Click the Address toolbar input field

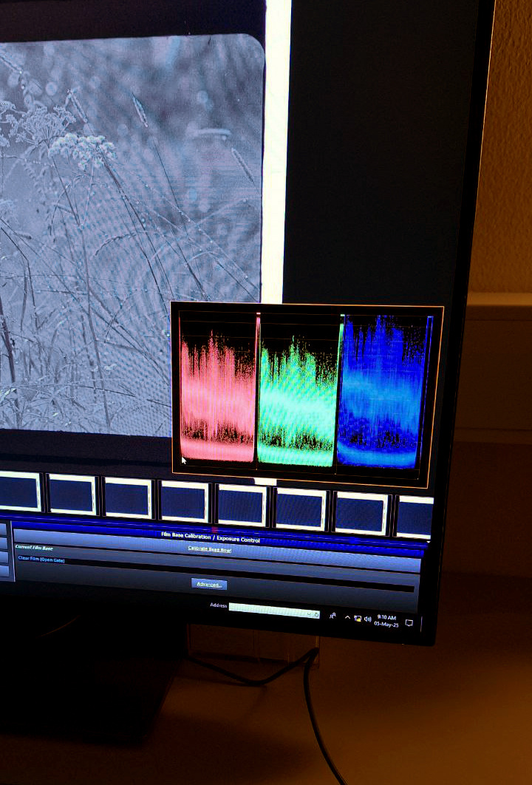tap(274, 611)
